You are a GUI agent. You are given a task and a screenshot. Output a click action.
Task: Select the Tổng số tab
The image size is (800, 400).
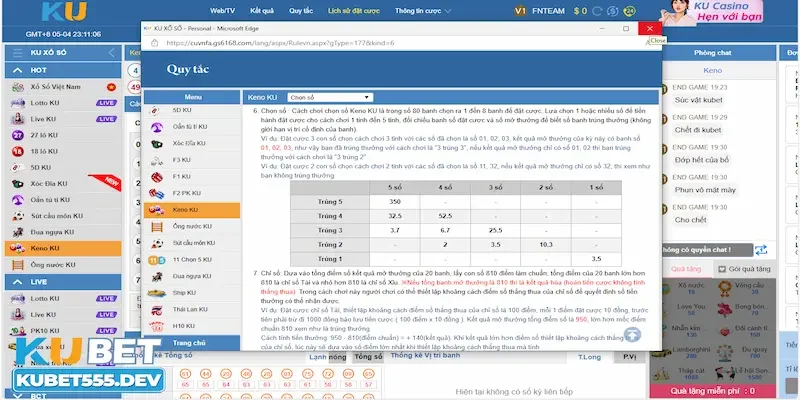coord(368,357)
